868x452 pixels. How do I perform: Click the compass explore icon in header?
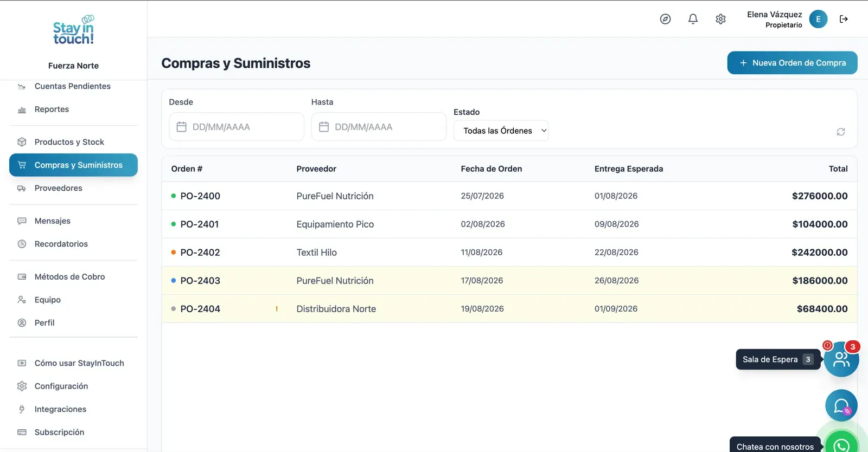click(665, 19)
